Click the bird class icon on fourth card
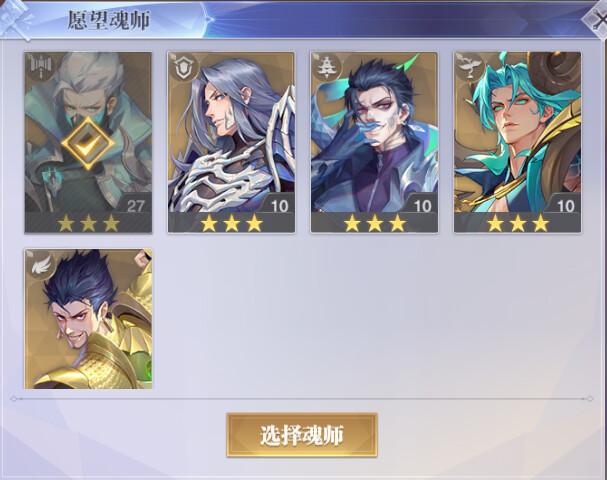607x480 pixels. pyautogui.click(x=470, y=67)
